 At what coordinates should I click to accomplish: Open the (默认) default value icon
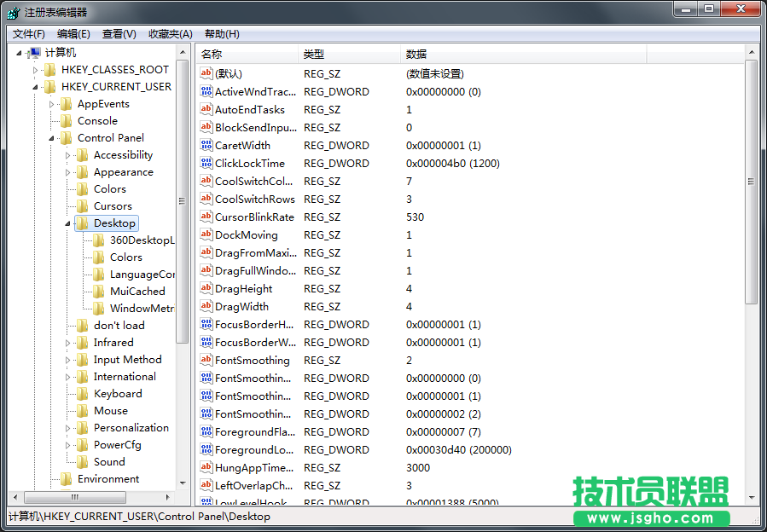tap(205, 73)
